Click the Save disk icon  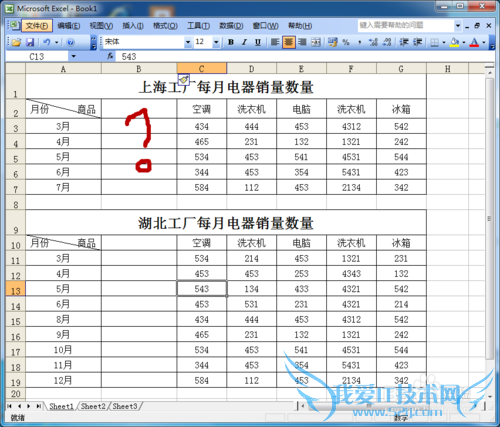tap(30, 42)
